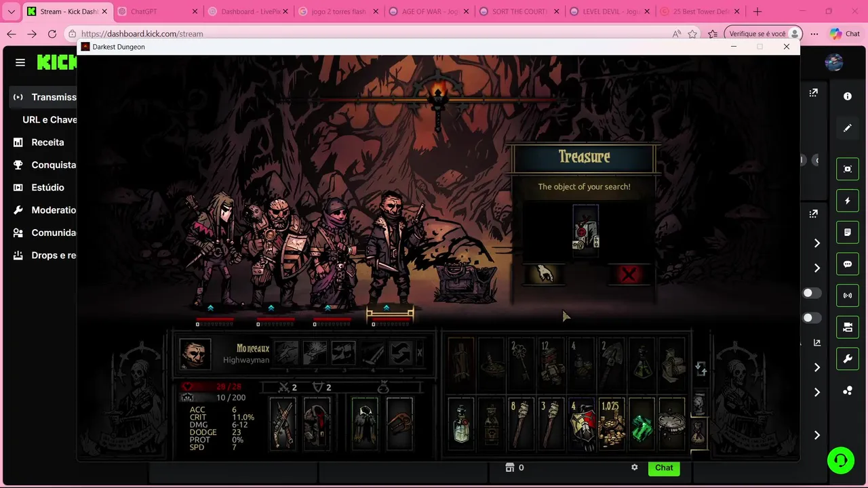Toggle the upper switch in Kick panel

pyautogui.click(x=811, y=293)
